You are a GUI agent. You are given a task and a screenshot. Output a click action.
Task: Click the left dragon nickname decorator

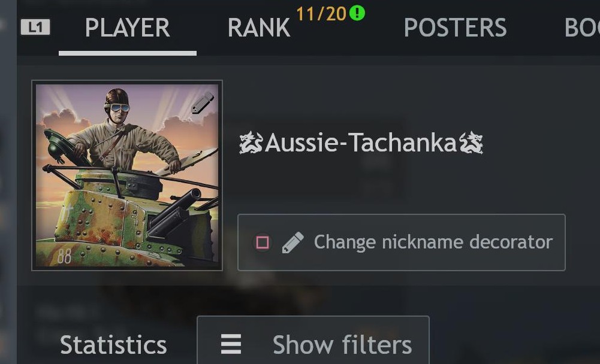(251, 142)
